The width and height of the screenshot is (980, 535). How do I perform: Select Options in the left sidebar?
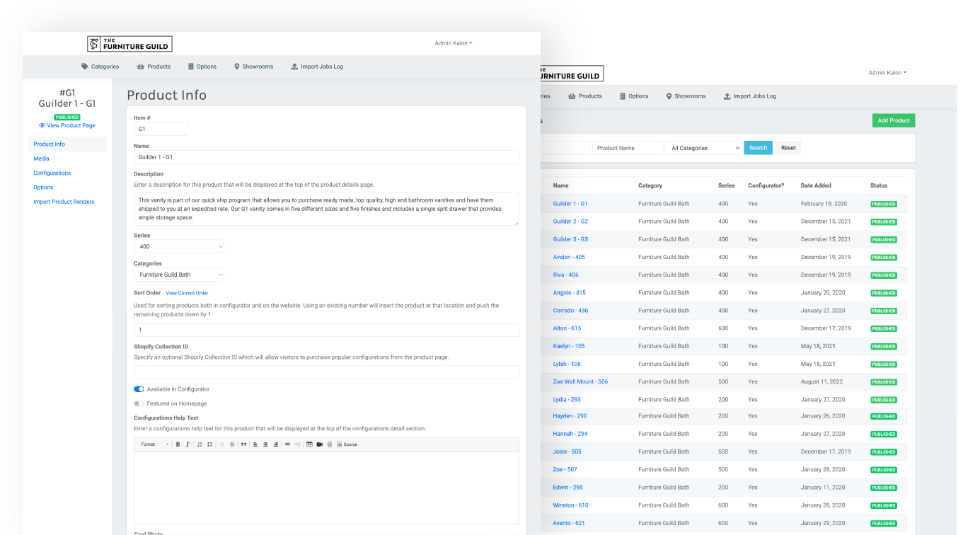pos(43,188)
